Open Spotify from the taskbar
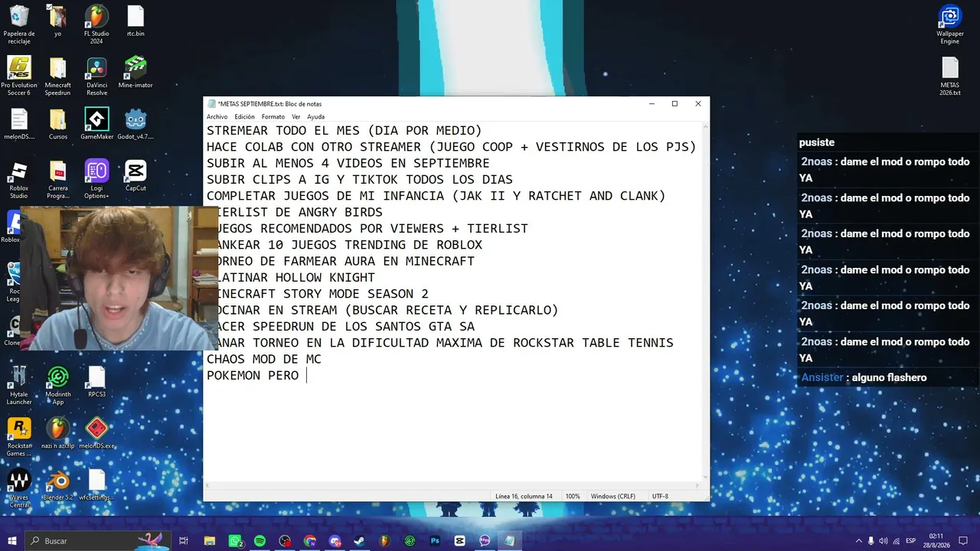Viewport: 980px width, 551px height. pyautogui.click(x=260, y=540)
